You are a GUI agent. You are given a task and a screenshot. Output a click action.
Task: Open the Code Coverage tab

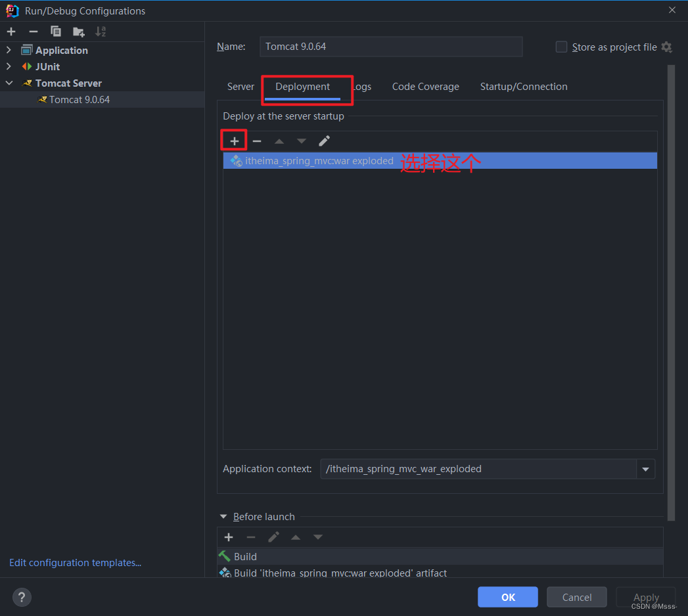click(x=425, y=86)
